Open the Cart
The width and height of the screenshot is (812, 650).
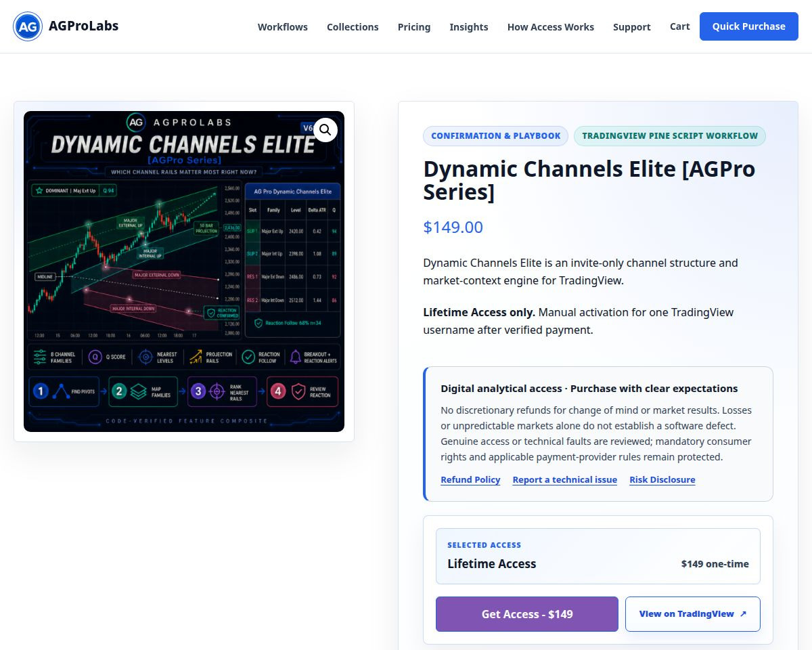pyautogui.click(x=680, y=26)
